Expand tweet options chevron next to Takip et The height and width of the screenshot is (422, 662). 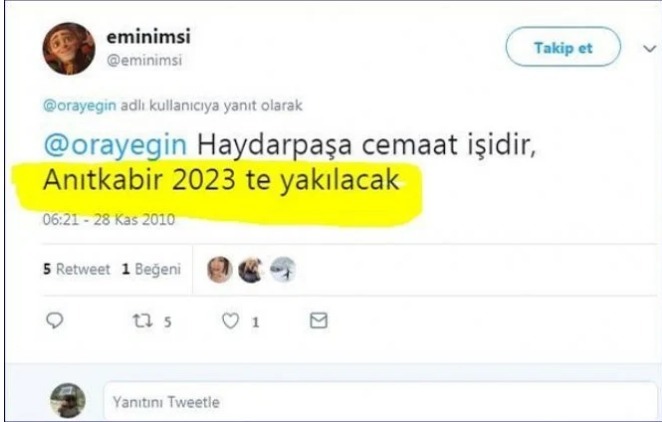[649, 49]
